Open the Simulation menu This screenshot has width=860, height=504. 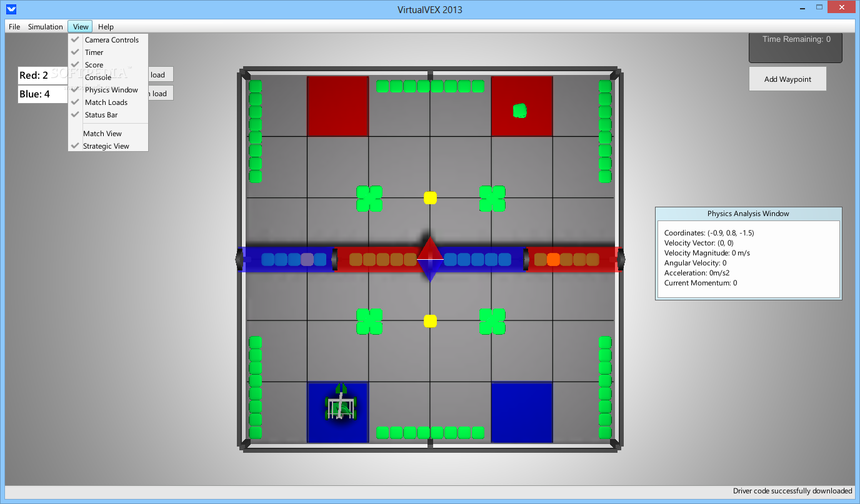45,27
